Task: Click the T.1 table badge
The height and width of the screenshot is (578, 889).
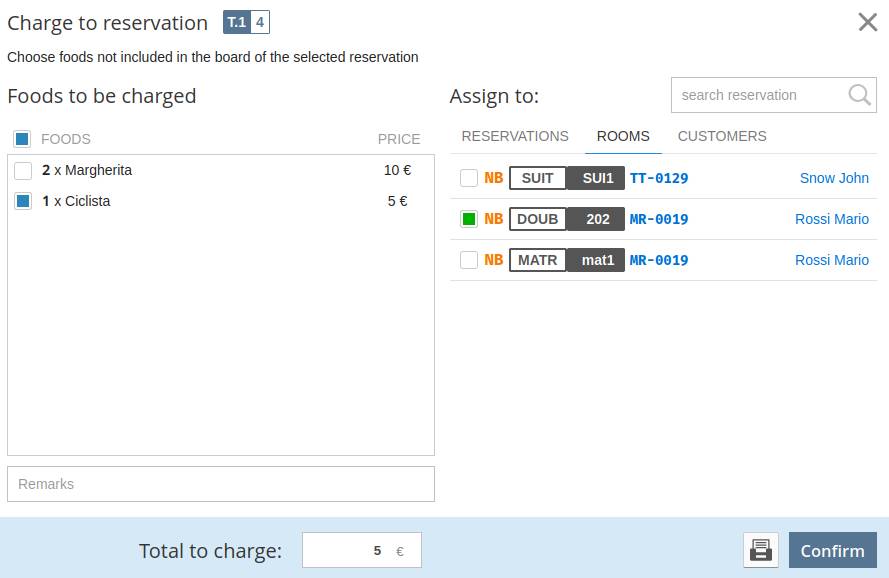Action: 236,22
